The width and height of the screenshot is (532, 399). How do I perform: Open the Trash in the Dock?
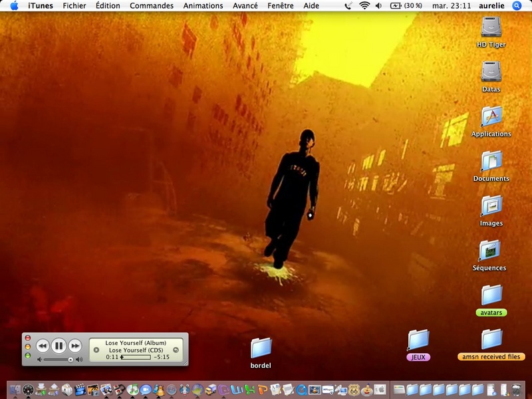click(517, 390)
